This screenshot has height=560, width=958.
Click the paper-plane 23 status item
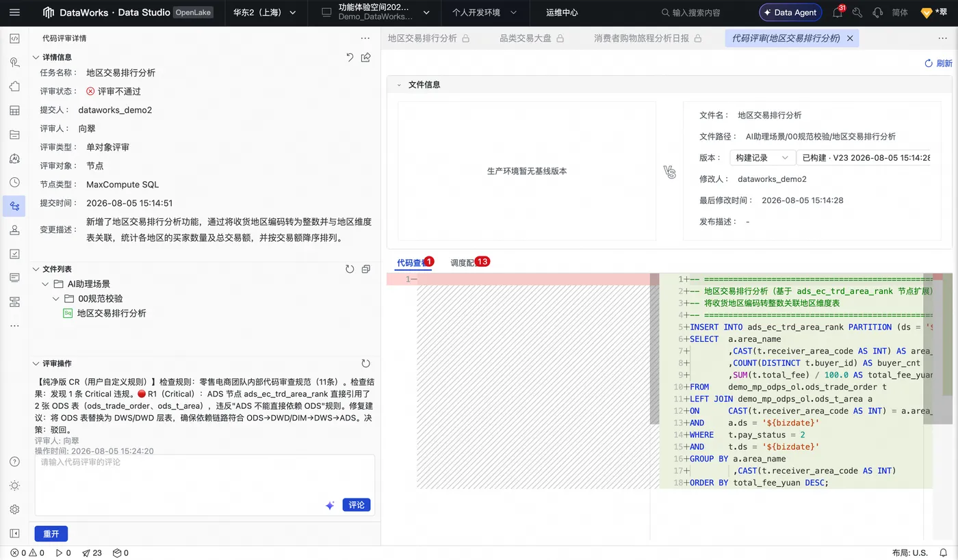pos(92,552)
